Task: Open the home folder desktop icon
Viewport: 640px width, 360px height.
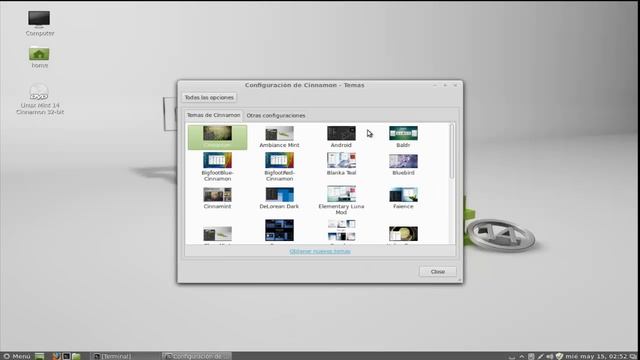Action: (x=39, y=57)
